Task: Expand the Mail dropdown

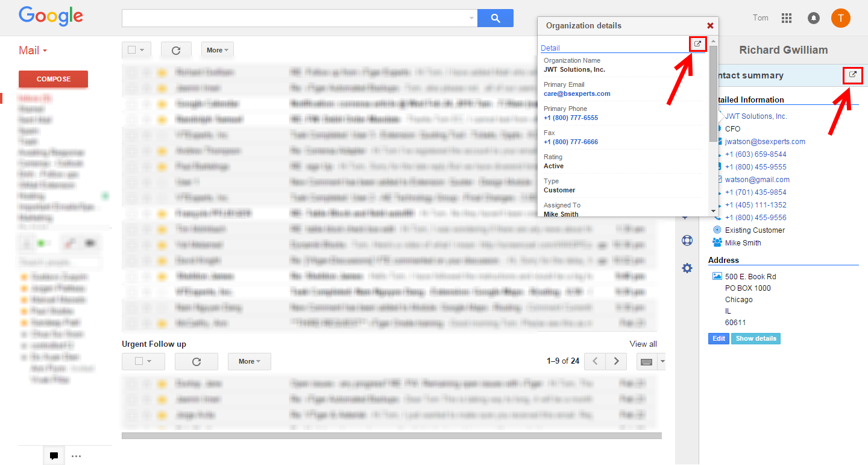Action: [x=33, y=51]
